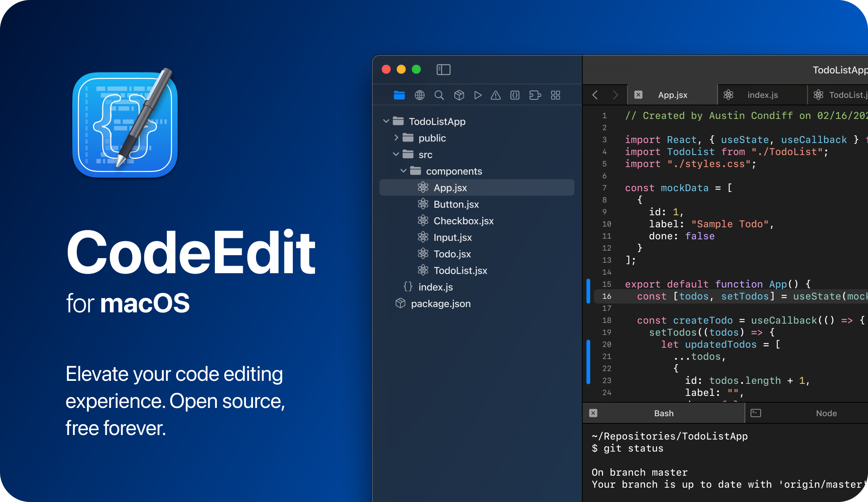Open App.jsx in the file tree
868x502 pixels.
point(477,187)
